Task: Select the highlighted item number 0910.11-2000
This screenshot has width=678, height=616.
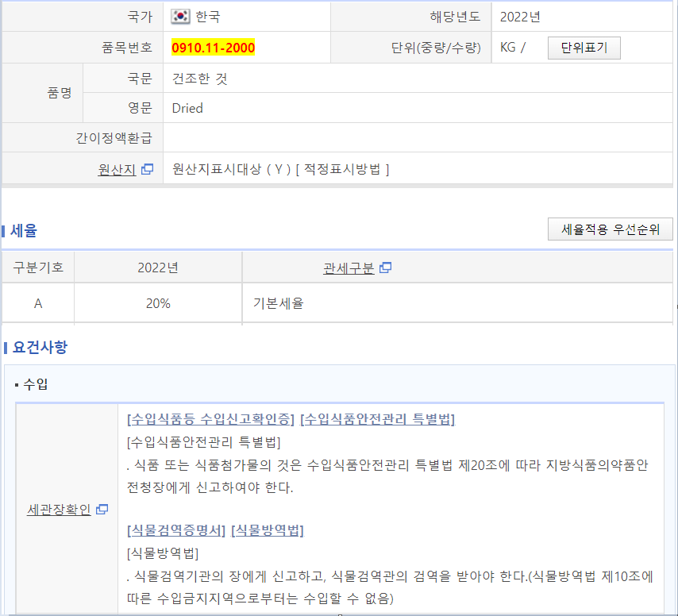Action: (214, 48)
